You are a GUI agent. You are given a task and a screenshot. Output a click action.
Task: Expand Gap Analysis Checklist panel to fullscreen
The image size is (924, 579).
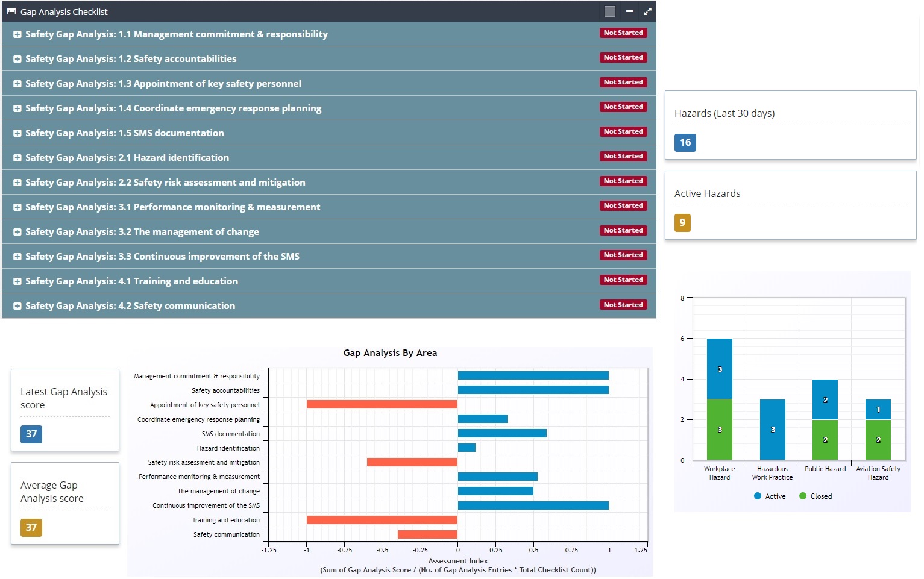[x=647, y=11]
